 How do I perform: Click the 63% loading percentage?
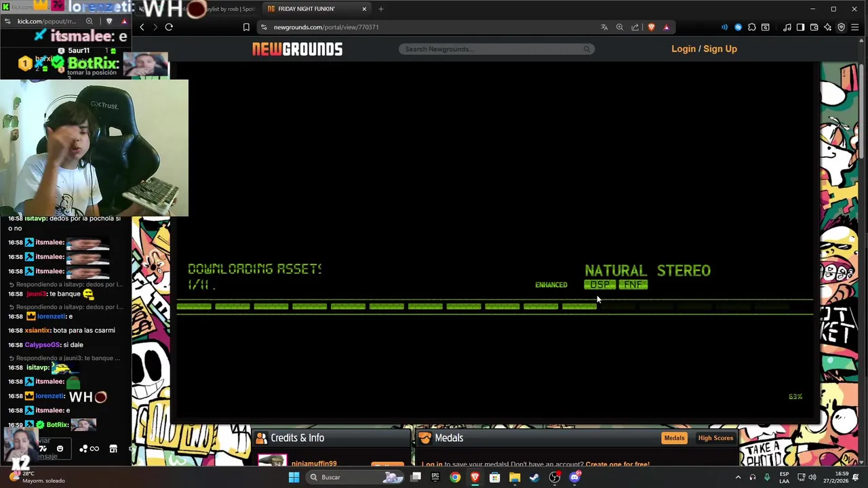(795, 396)
